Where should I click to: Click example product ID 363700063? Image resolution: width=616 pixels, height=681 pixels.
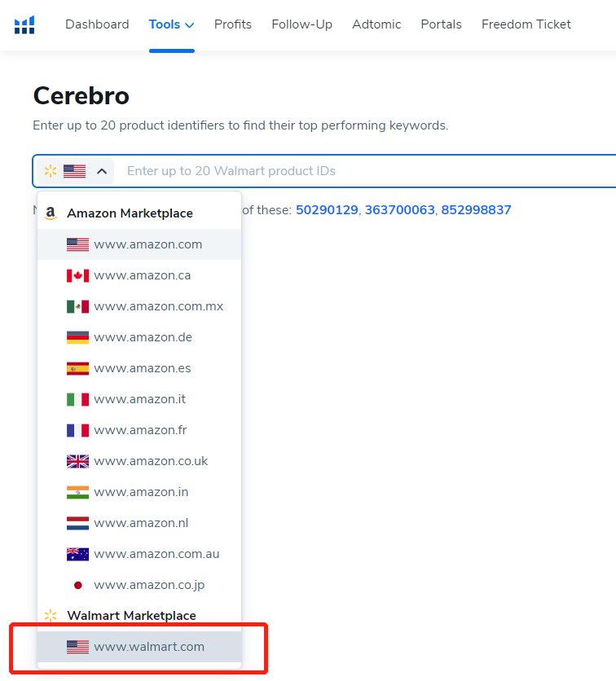399,210
